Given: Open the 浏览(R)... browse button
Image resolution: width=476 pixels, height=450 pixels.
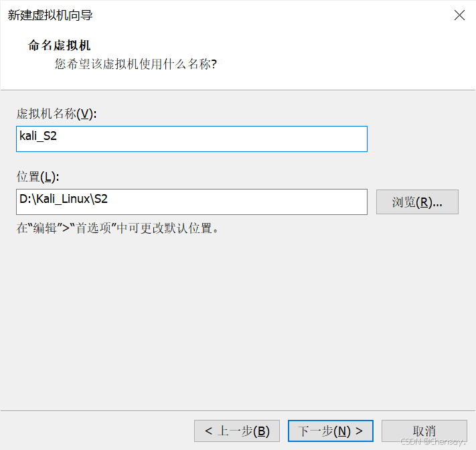Looking at the screenshot, I should [x=417, y=202].
